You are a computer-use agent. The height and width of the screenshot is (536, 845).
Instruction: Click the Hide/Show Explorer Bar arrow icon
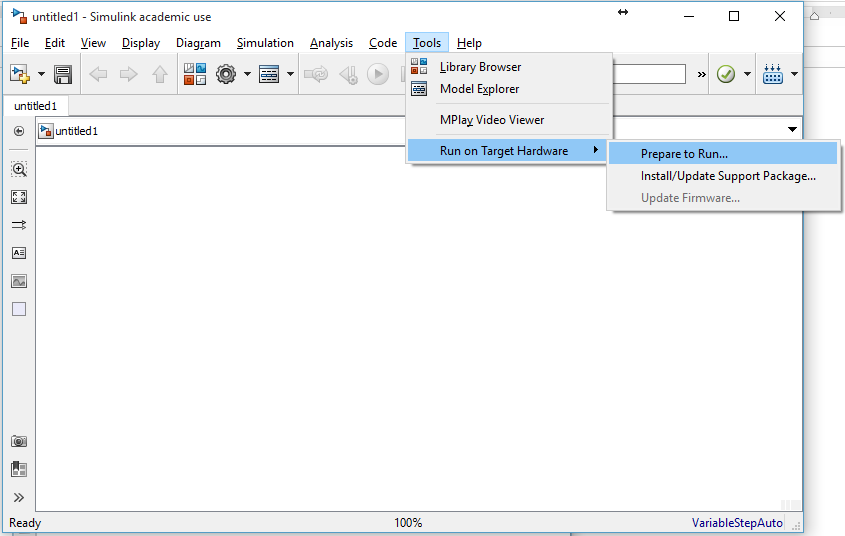(19, 131)
